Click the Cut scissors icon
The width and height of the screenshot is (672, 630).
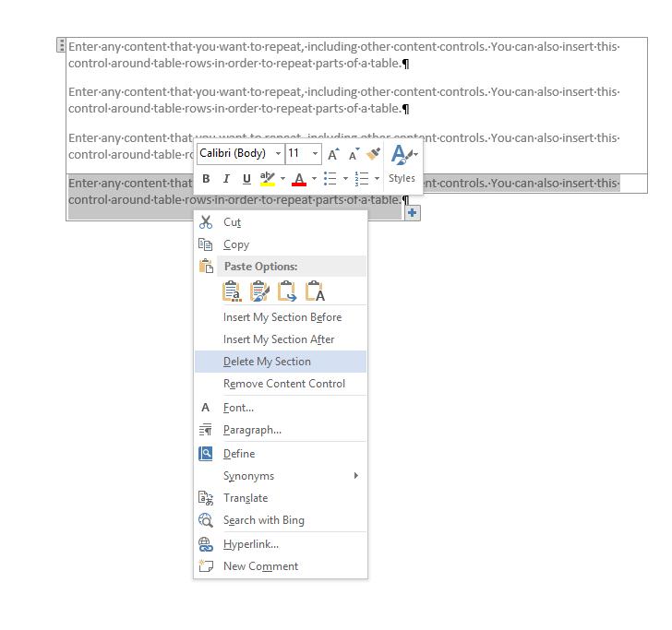(x=206, y=222)
